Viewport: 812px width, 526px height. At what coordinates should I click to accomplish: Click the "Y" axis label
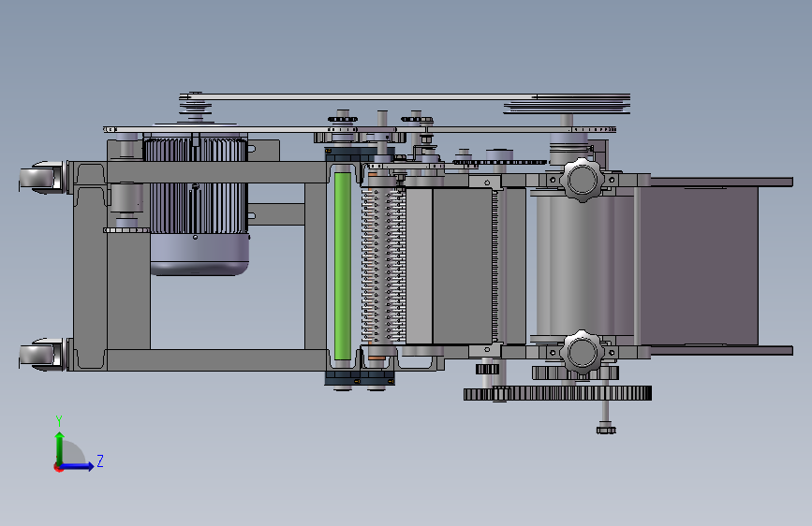pyautogui.click(x=59, y=421)
